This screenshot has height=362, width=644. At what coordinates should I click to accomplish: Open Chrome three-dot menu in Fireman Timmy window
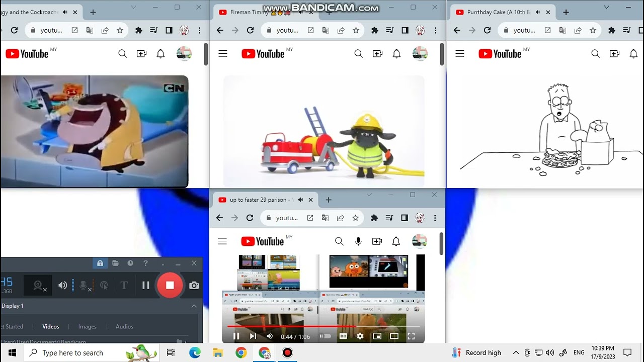tap(435, 30)
